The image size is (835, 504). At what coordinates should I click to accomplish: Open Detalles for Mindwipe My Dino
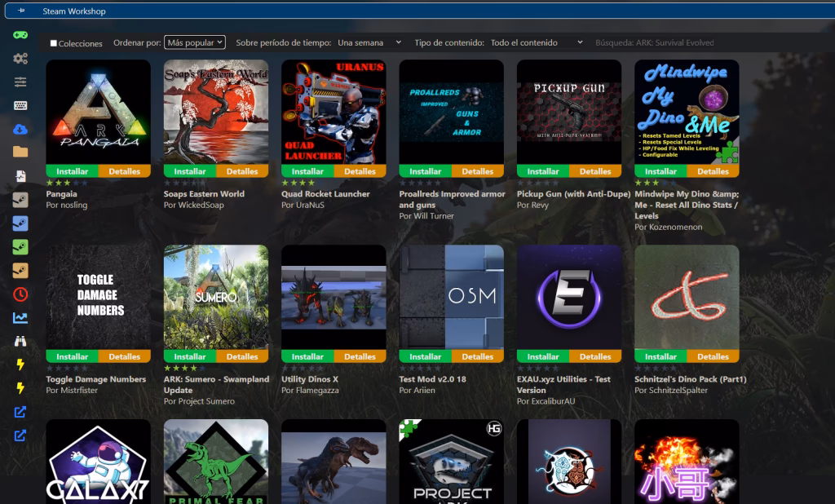[x=713, y=171]
